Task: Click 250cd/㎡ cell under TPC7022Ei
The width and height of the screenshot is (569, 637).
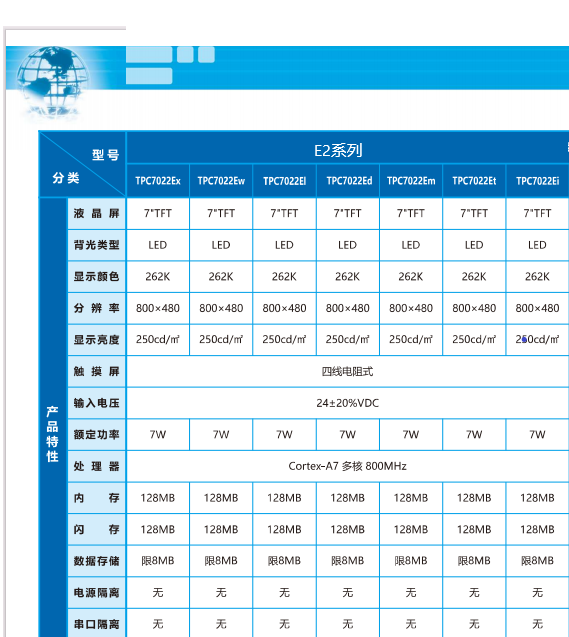Action: tap(537, 340)
